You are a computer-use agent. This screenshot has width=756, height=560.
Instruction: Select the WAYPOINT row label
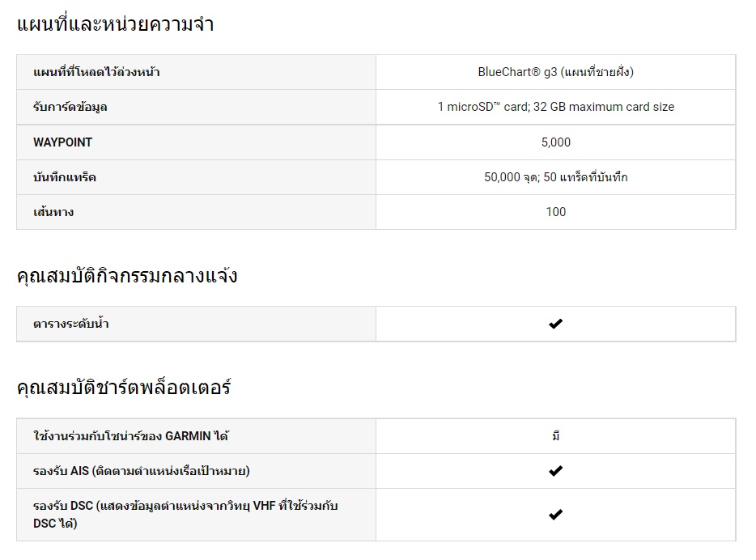pyautogui.click(x=63, y=142)
